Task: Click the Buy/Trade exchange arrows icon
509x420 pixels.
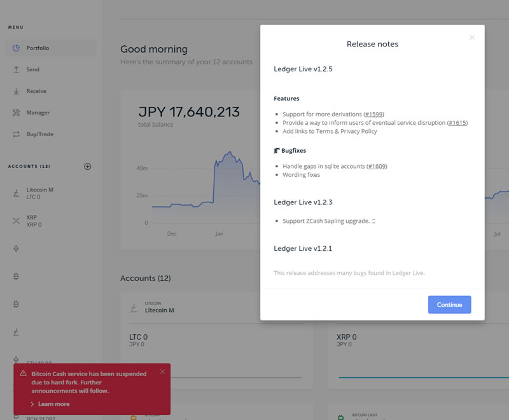Action: tap(17, 134)
